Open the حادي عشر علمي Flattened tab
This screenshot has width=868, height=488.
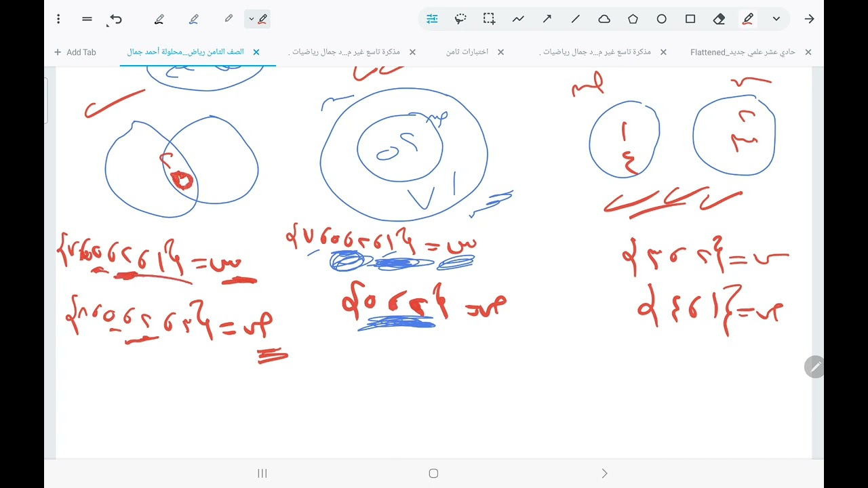[743, 52]
